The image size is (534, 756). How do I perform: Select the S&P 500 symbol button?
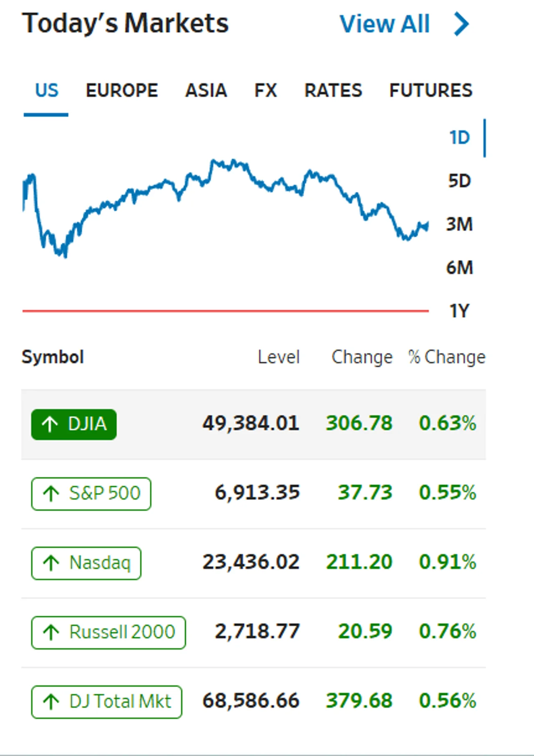pyautogui.click(x=91, y=494)
